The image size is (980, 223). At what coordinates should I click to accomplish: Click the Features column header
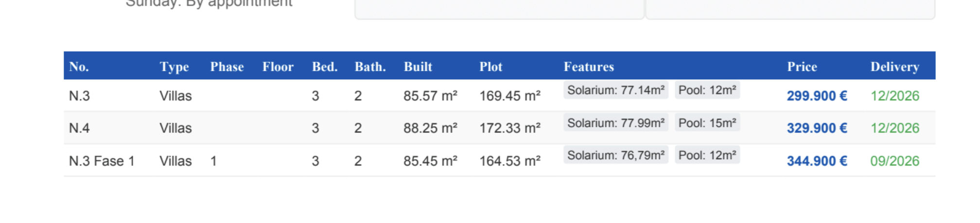[589, 67]
